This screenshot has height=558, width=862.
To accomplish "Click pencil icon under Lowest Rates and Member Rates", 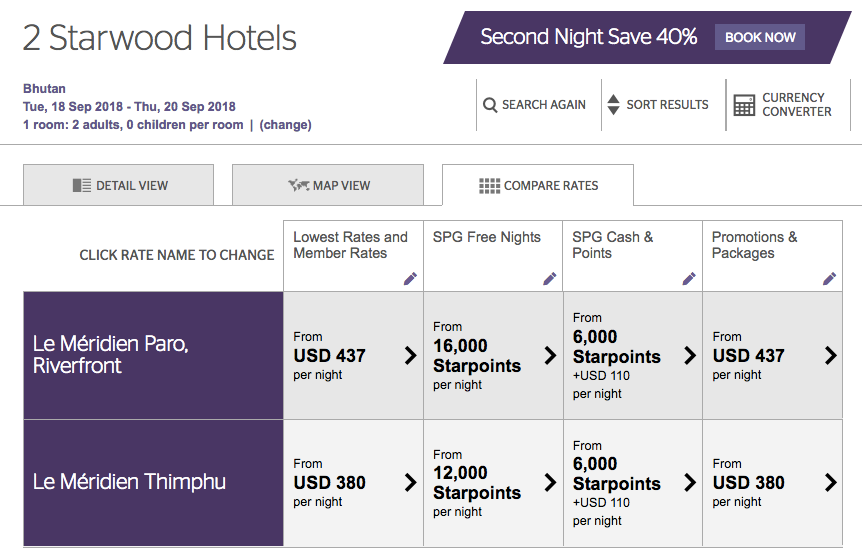I will click(410, 279).
